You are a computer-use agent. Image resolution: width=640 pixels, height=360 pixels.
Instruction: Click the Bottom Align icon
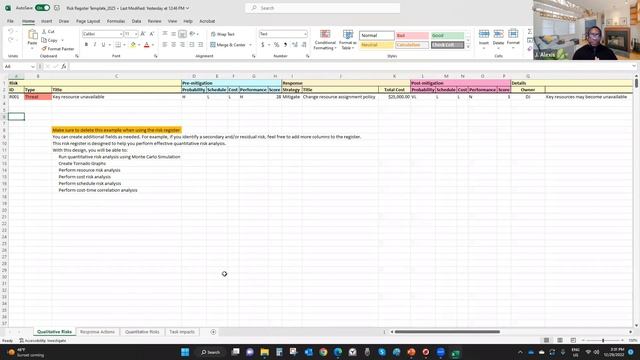[182, 34]
